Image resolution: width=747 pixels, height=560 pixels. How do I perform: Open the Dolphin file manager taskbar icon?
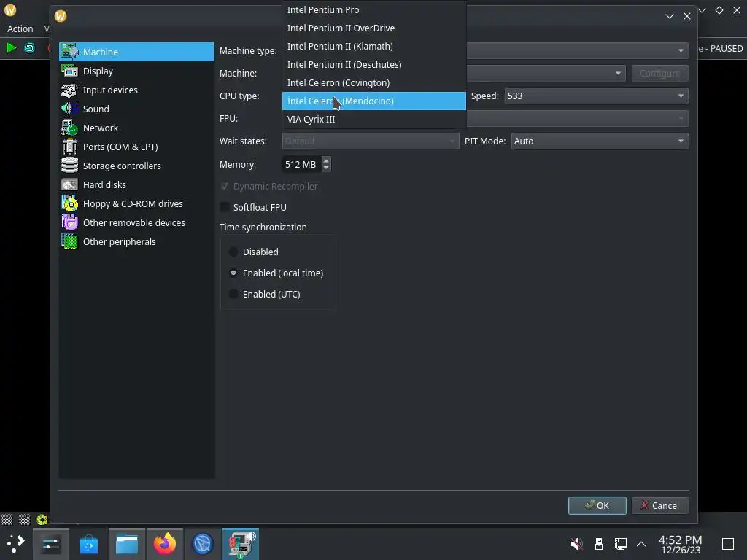pos(127,544)
